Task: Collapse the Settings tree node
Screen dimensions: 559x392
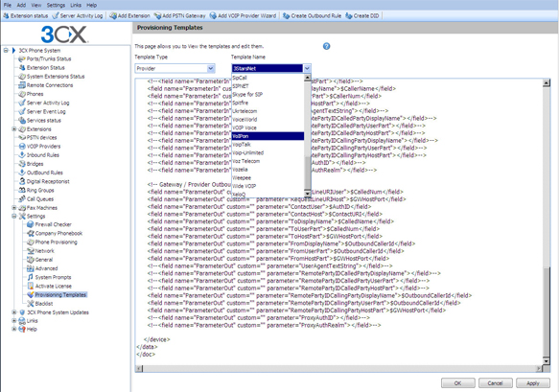Action: [x=14, y=217]
